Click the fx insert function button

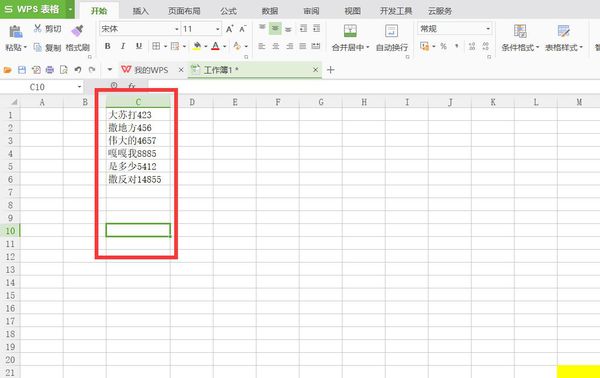(132, 86)
